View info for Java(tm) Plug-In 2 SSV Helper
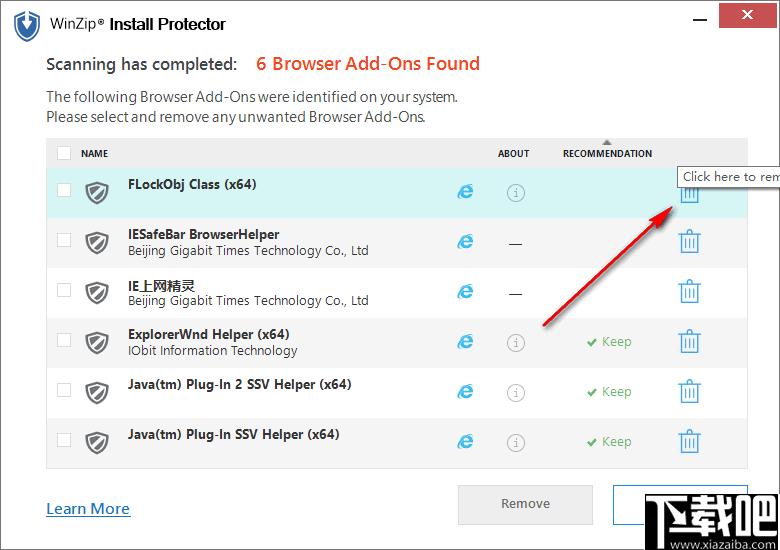 click(x=516, y=392)
